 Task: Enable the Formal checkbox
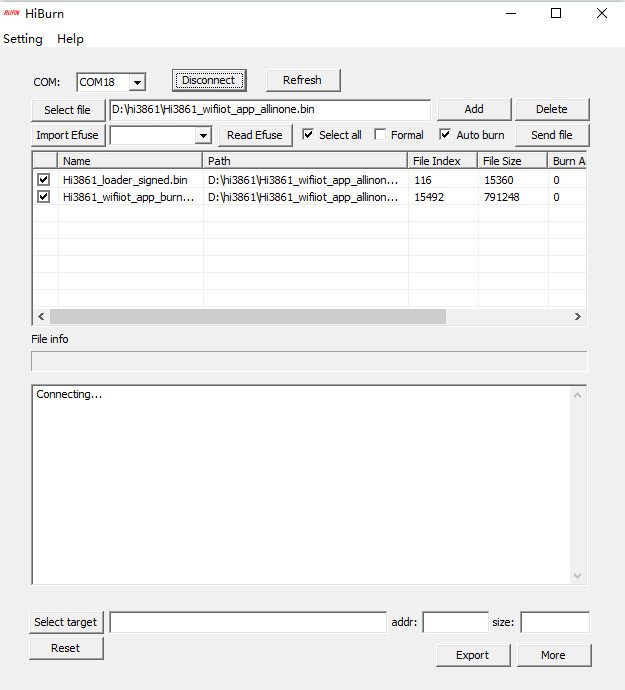tap(381, 134)
